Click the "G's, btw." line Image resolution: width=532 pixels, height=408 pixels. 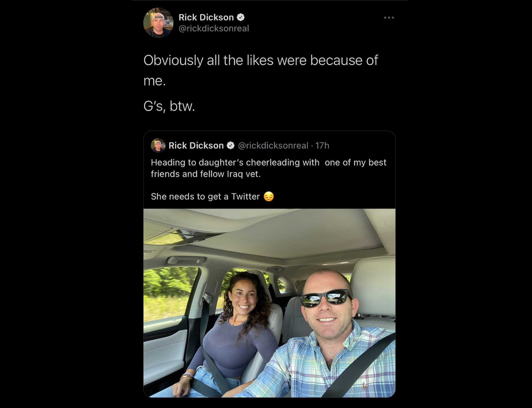click(169, 106)
